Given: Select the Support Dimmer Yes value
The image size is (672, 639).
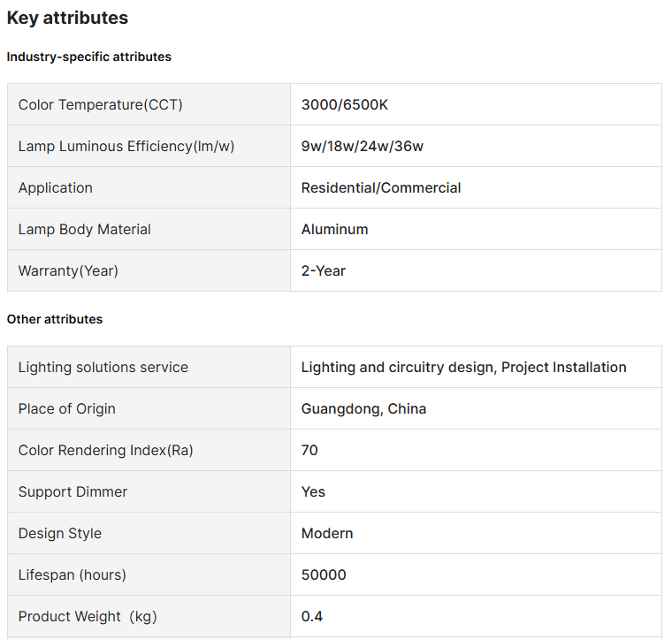Looking at the screenshot, I should [x=313, y=492].
